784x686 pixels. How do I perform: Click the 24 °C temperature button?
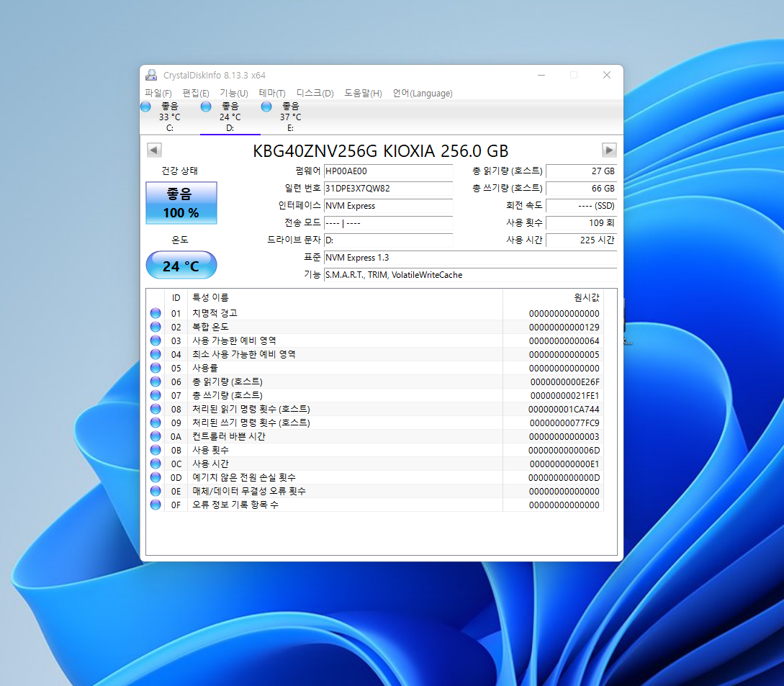point(181,266)
